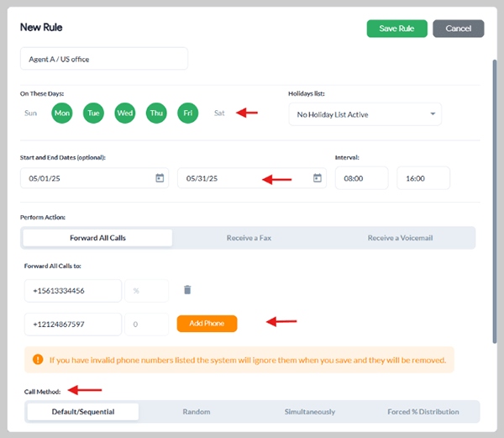Delete the first phone number with trash icon
The height and width of the screenshot is (438, 504).
[187, 290]
